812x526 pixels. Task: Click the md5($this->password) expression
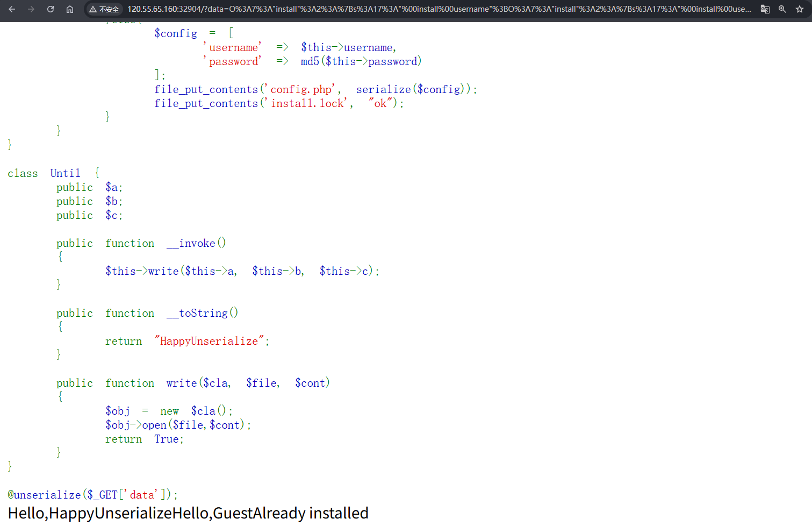tap(361, 61)
